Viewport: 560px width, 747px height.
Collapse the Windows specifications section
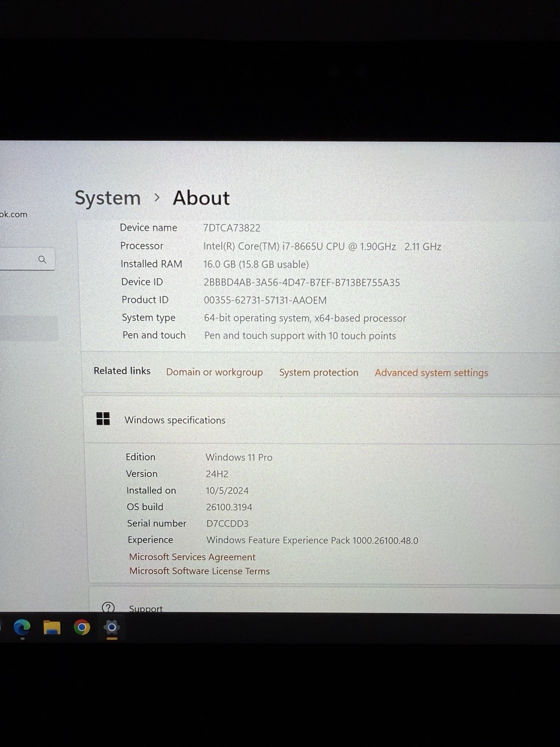322,420
